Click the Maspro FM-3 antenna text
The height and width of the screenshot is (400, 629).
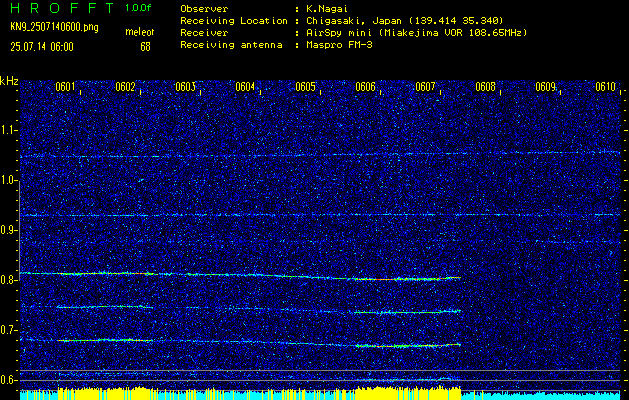339,45
